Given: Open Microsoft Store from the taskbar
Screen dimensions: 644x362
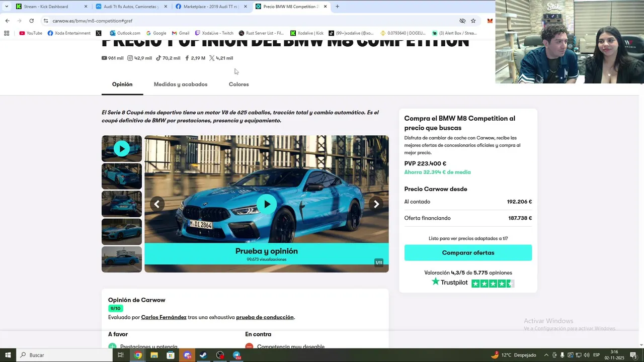Looking at the screenshot, I should (171, 355).
